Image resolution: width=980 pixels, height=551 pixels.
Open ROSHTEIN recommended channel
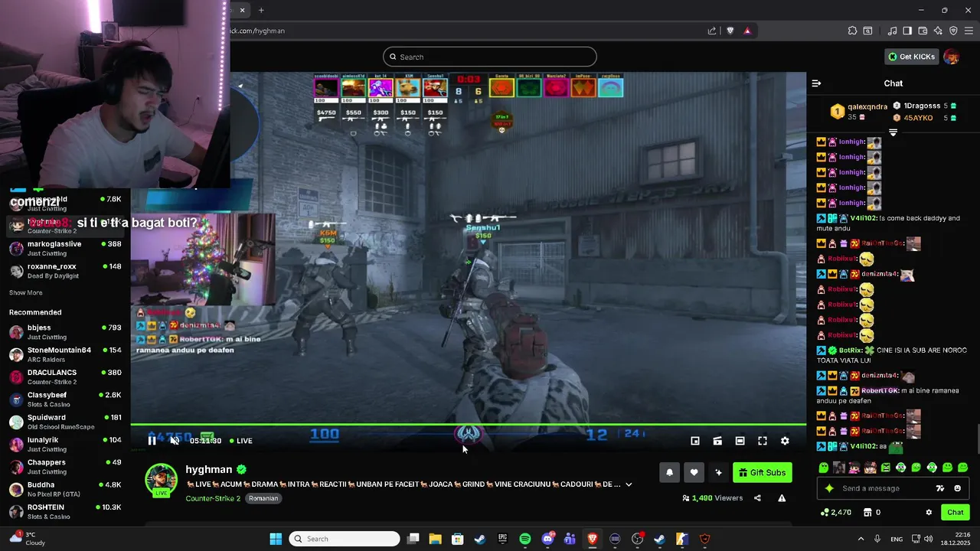pyautogui.click(x=65, y=511)
